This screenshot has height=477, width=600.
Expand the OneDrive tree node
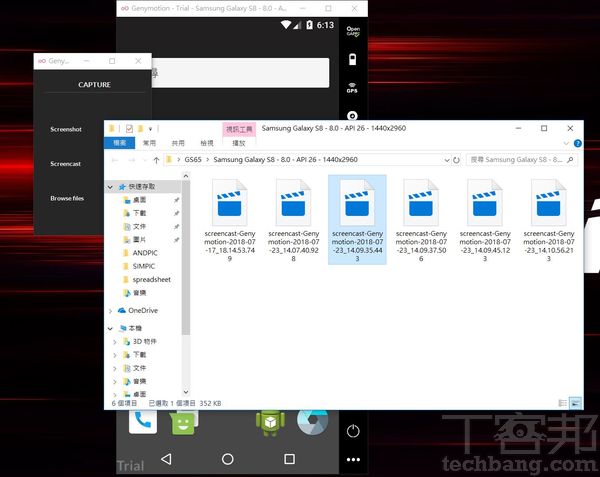110,310
